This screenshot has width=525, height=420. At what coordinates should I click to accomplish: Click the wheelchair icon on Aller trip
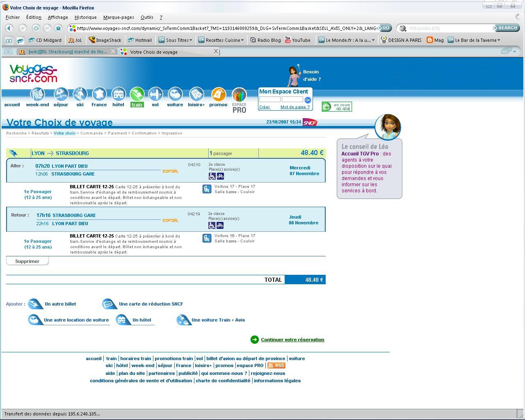pyautogui.click(x=212, y=176)
